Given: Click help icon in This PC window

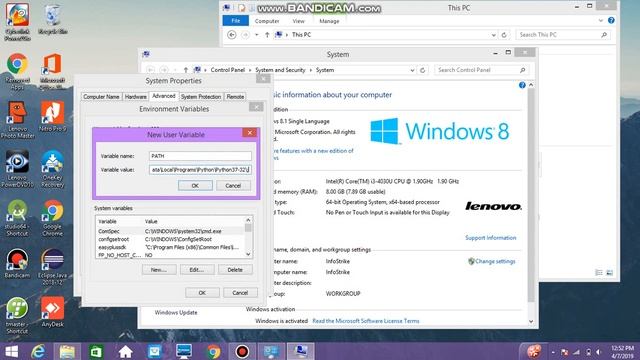Looking at the screenshot, I should [x=611, y=20].
